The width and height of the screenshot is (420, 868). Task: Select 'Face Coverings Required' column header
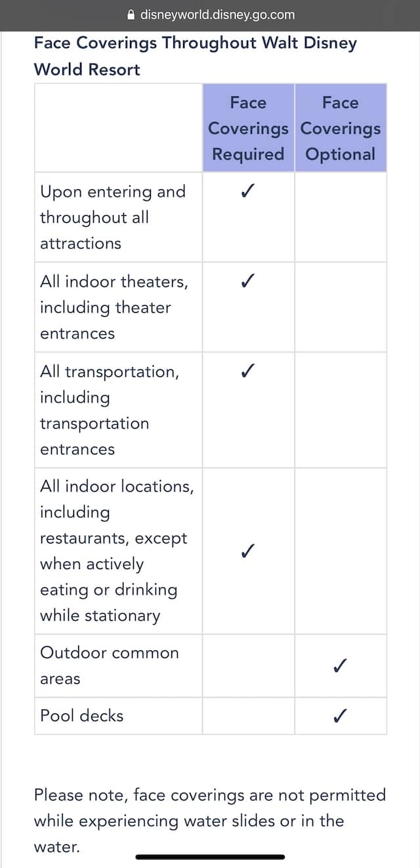[248, 128]
